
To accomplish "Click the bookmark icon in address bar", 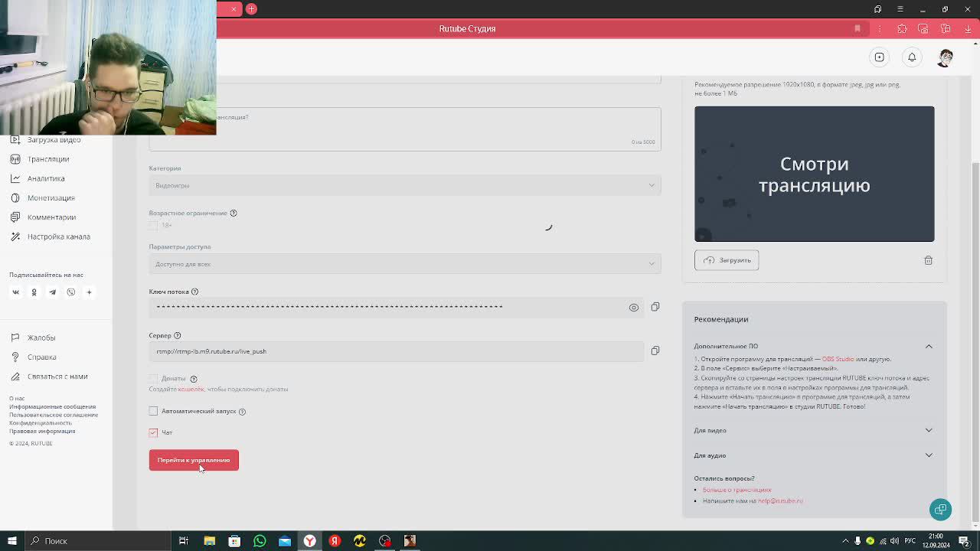I will coord(857,28).
